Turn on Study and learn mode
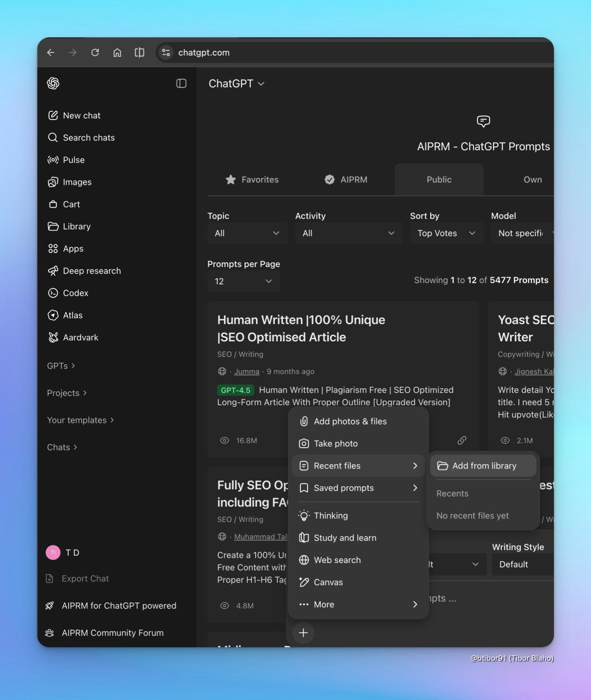Viewport: 591px width, 700px height. click(x=345, y=538)
